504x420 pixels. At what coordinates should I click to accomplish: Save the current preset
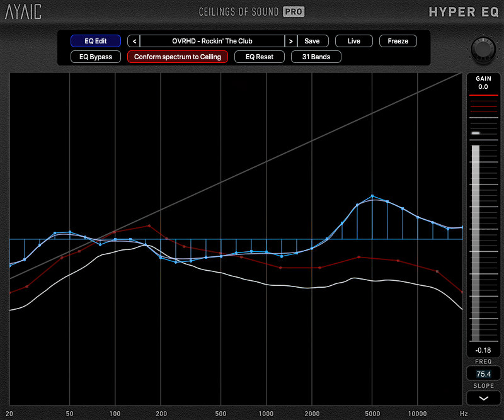click(x=312, y=41)
